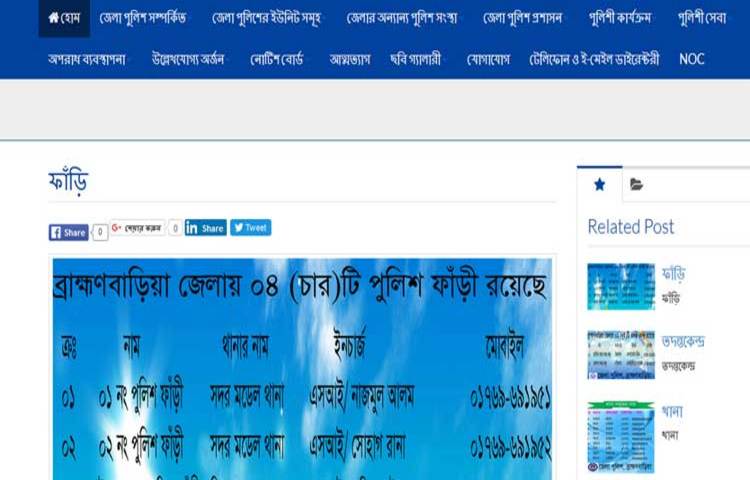Open the থানা related post link
Image resolution: width=750 pixels, height=480 pixels.
[x=672, y=411]
